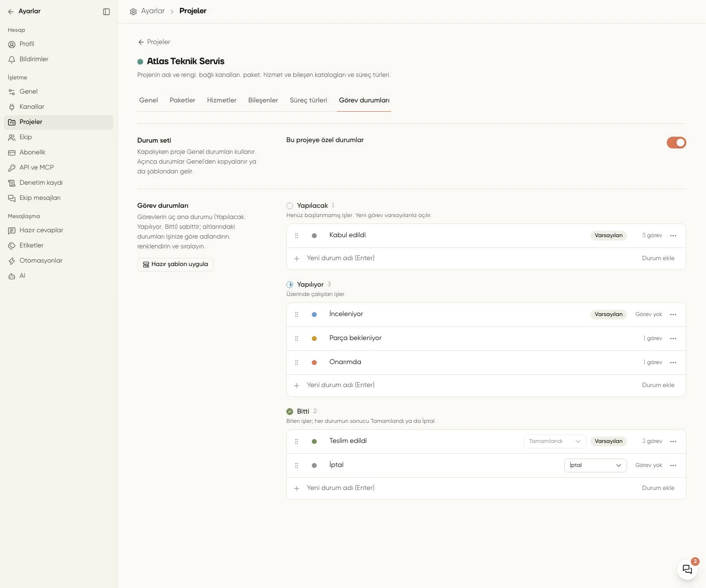The image size is (706, 588).
Task: Open the Bileşenler tab
Action: pos(263,100)
